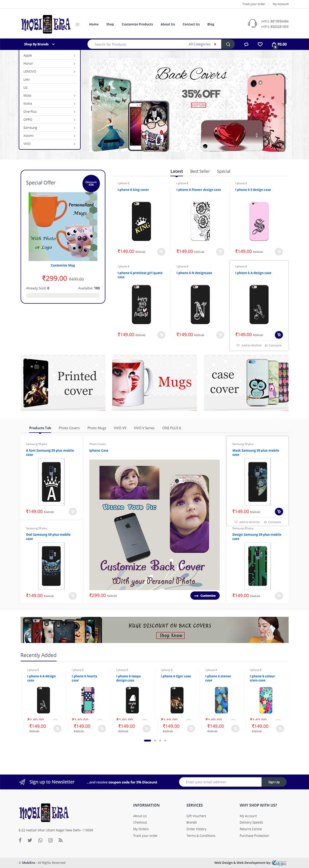Screen dimensions: 309x868
Task: Add Mask Samsung S9 plus case to cart
Action: pyautogui.click(x=279, y=512)
